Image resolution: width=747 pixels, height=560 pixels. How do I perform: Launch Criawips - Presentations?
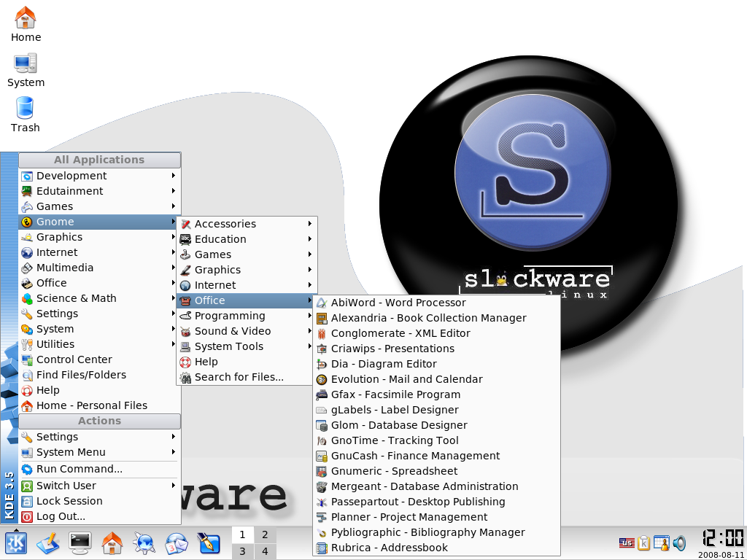[436, 348]
